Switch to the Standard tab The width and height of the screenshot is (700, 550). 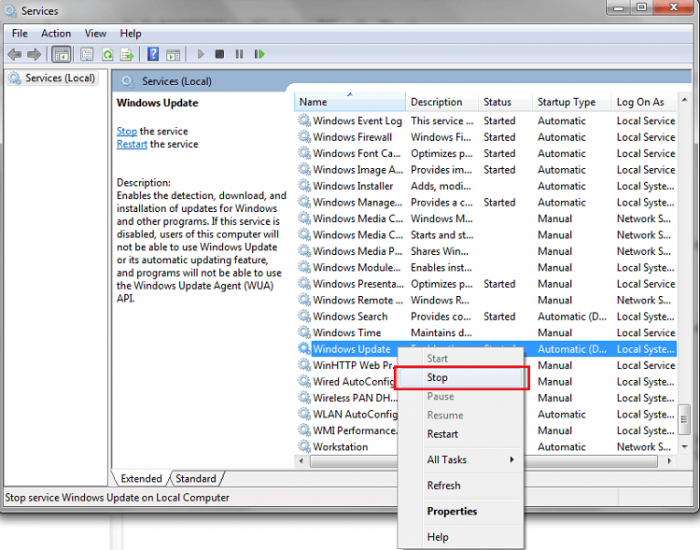click(x=196, y=479)
